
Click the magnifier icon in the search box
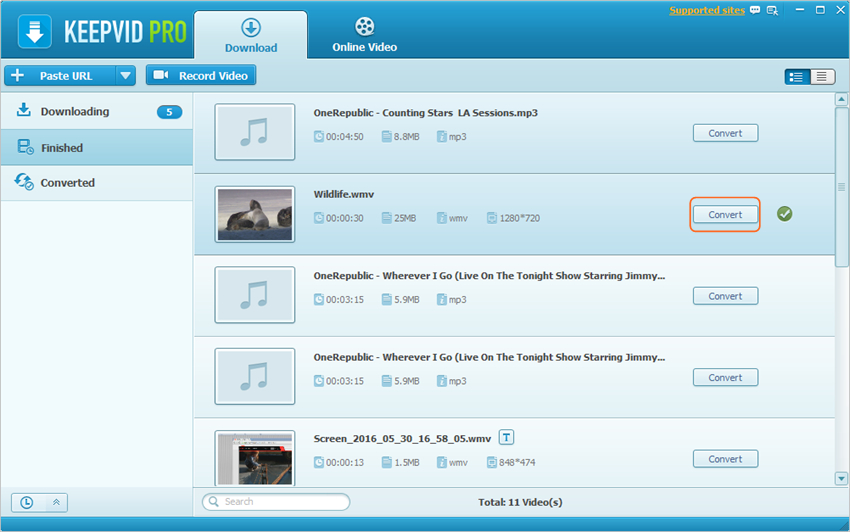[213, 502]
